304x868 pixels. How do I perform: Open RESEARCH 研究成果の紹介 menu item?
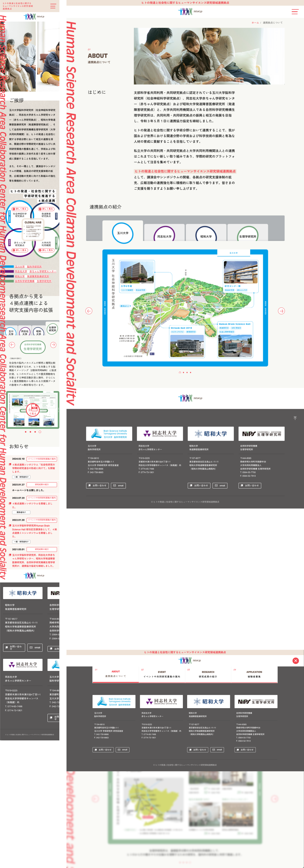pyautogui.click(x=208, y=674)
